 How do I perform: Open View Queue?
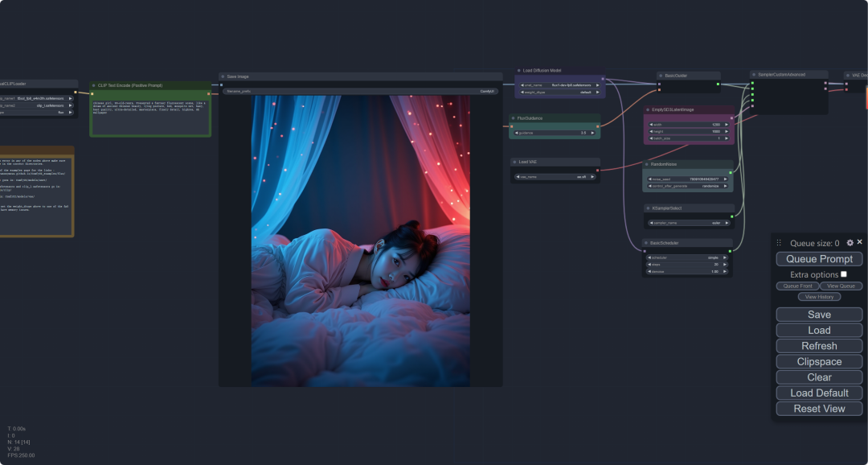point(841,286)
